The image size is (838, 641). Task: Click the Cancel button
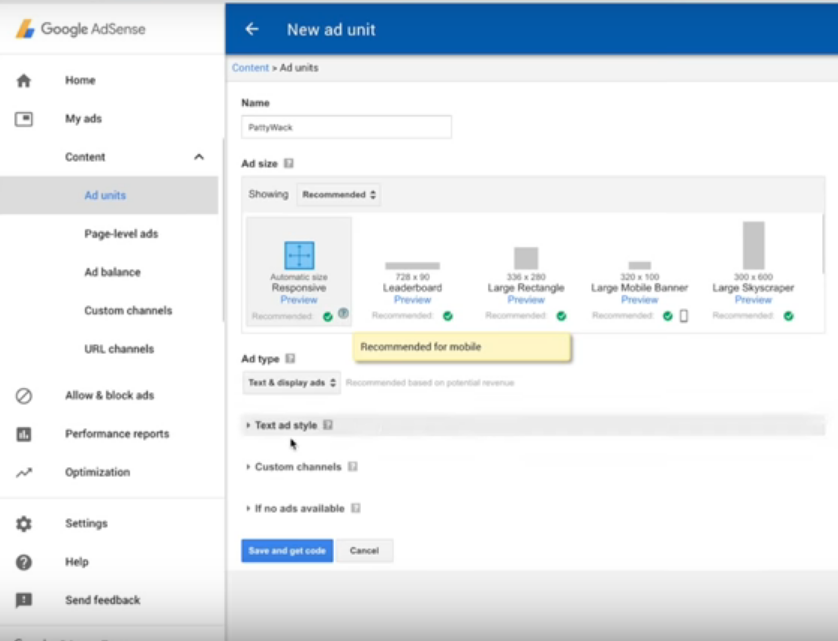(364, 551)
